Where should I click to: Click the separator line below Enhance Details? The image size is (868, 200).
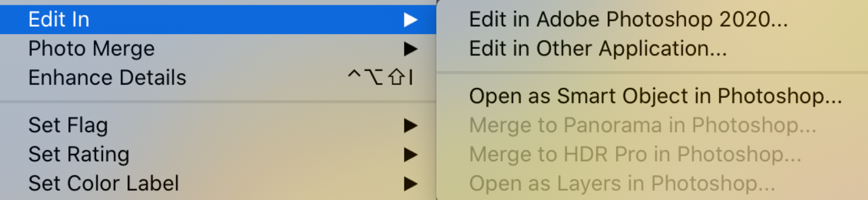(218, 102)
